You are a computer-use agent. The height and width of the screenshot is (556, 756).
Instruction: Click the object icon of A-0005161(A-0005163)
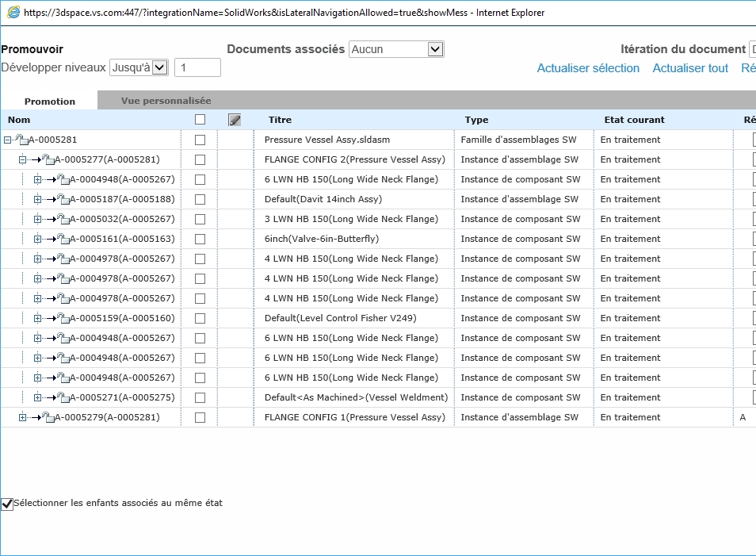pyautogui.click(x=63, y=239)
